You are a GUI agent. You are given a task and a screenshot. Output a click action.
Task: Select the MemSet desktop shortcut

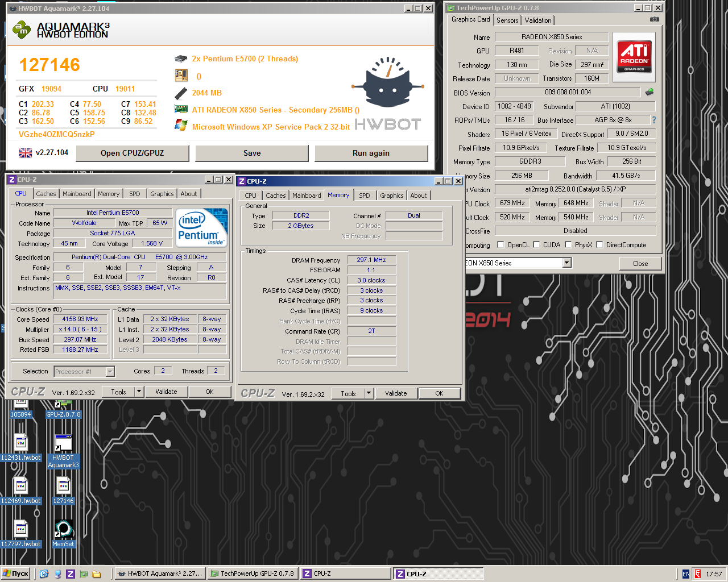[63, 534]
